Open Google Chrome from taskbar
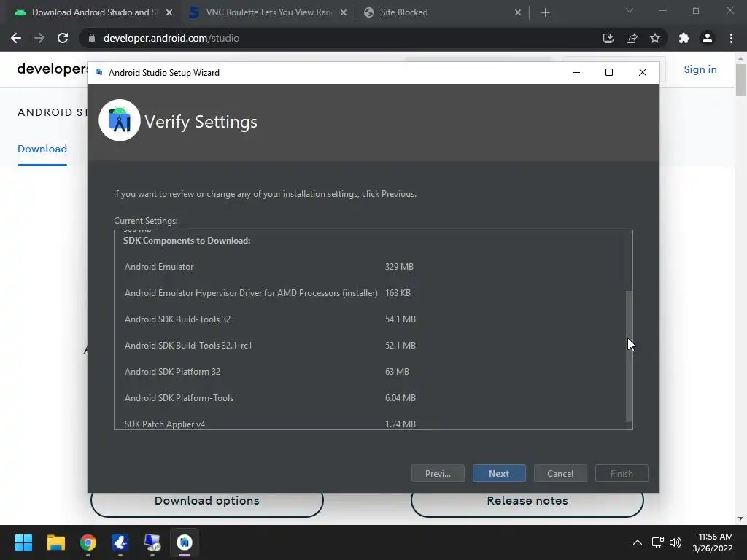 [88, 542]
